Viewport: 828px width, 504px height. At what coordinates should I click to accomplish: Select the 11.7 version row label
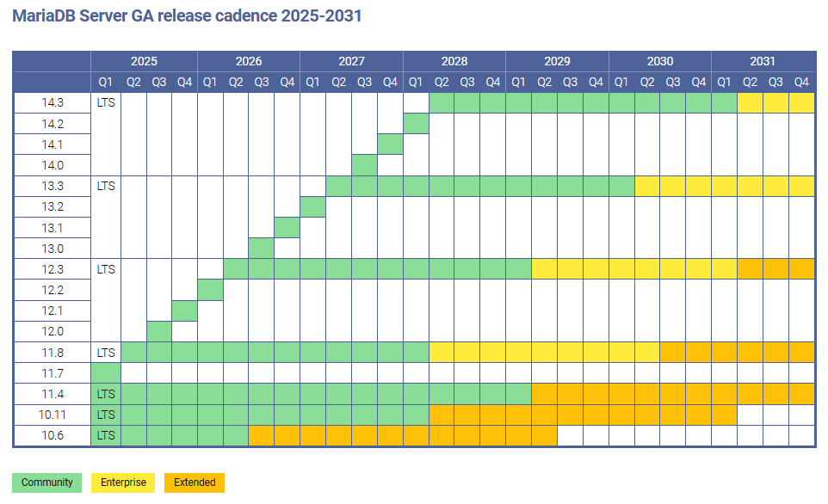pos(53,373)
